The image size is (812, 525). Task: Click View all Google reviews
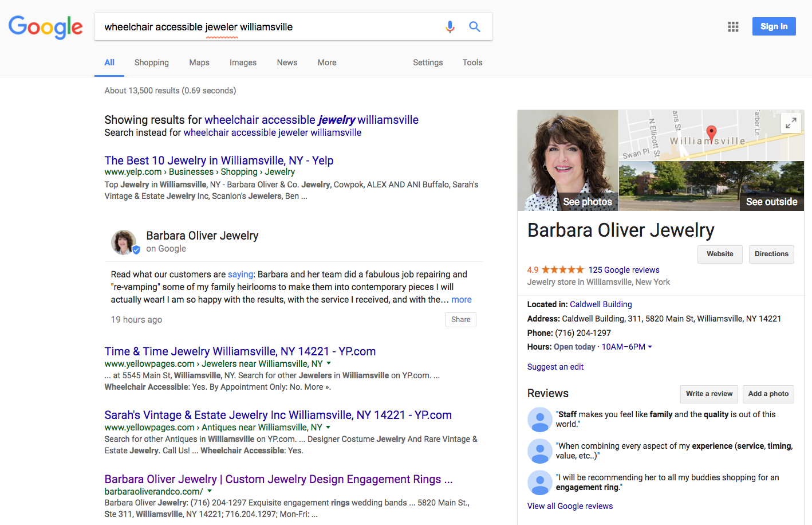(570, 506)
